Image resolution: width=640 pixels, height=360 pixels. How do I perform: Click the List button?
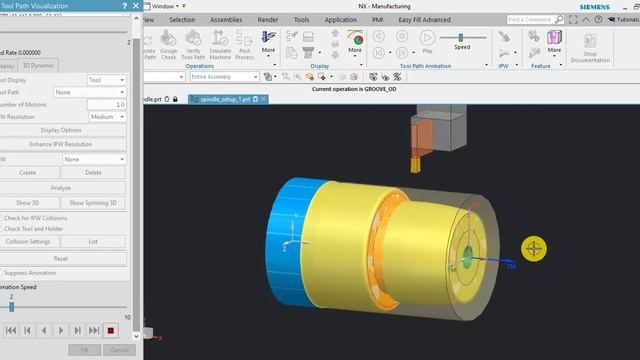click(93, 242)
